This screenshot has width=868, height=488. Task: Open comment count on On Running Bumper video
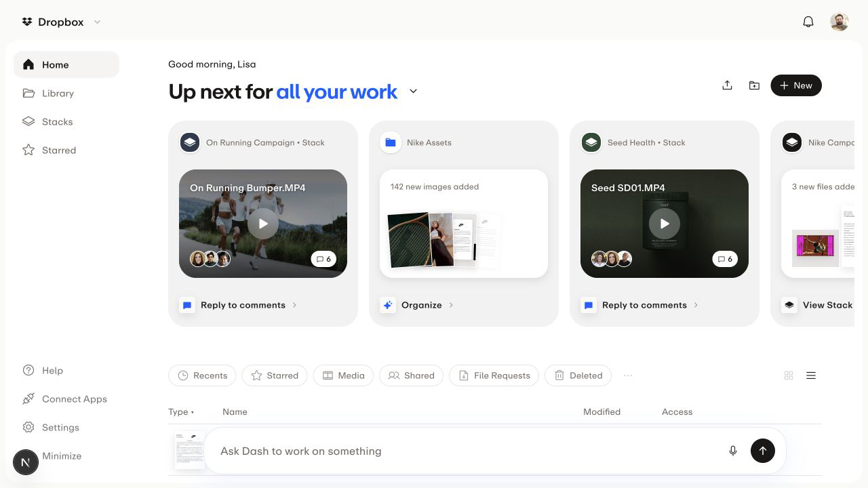[x=323, y=259]
